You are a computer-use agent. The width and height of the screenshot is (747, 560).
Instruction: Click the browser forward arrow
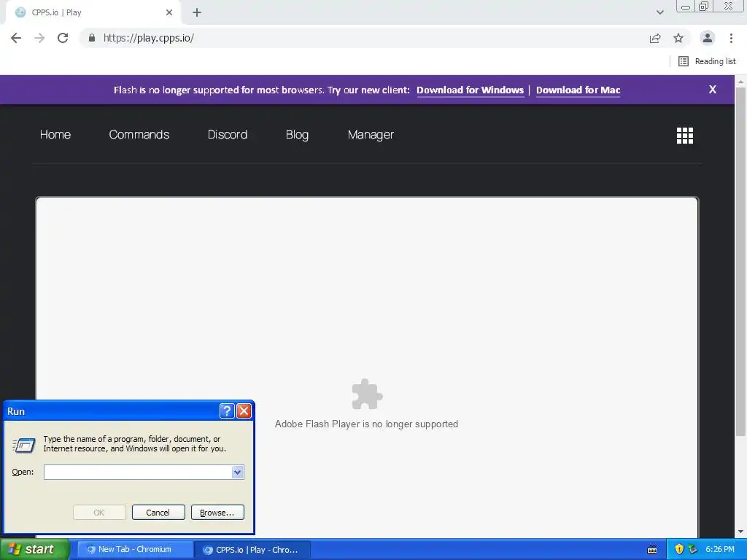[x=39, y=38]
